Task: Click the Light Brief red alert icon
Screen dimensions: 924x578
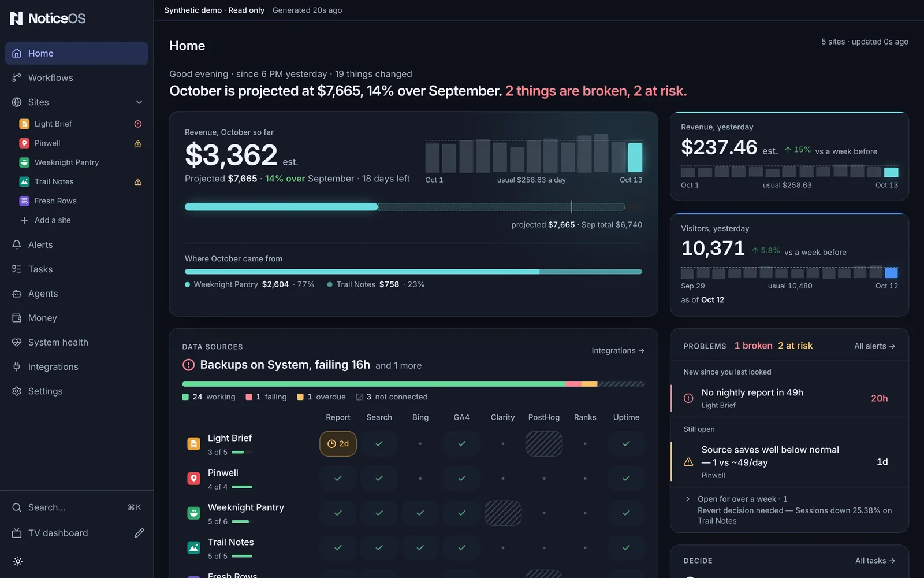Action: [x=138, y=124]
